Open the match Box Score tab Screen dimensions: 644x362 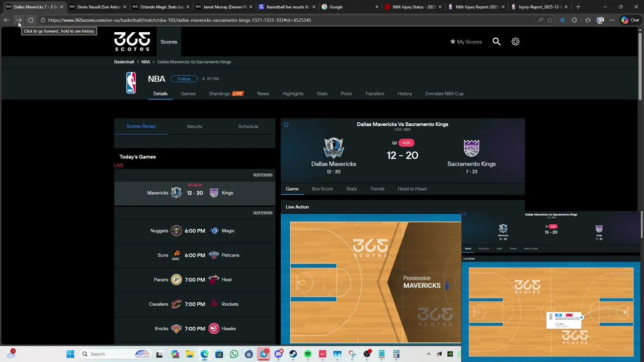[323, 189]
